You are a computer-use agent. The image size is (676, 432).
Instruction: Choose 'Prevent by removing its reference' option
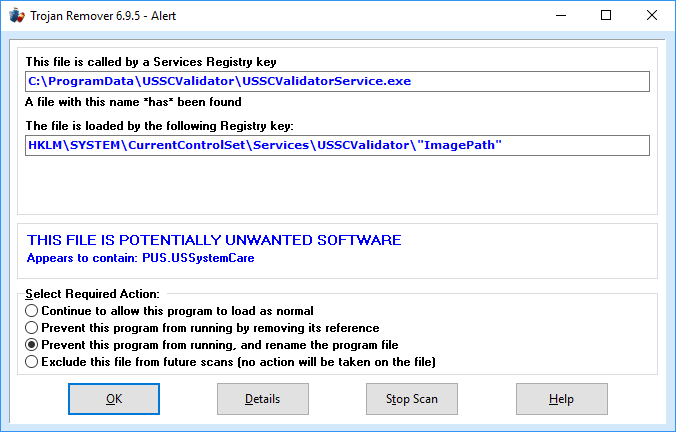(x=33, y=328)
